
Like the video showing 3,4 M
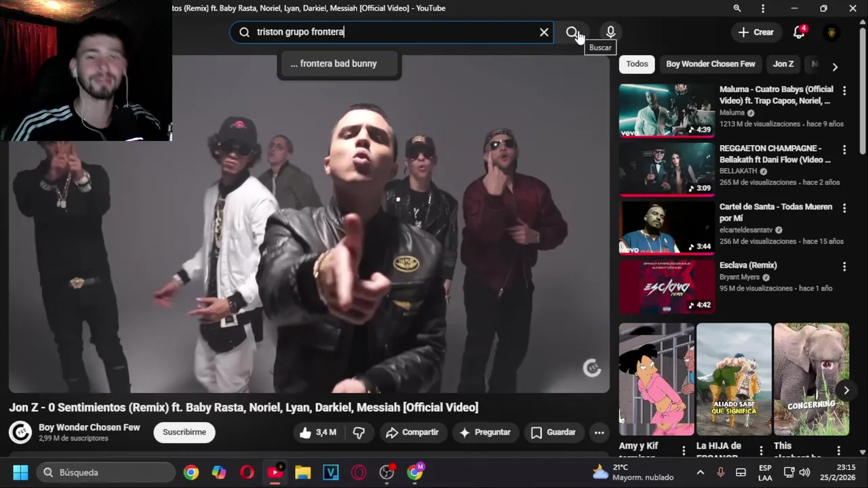point(317,432)
